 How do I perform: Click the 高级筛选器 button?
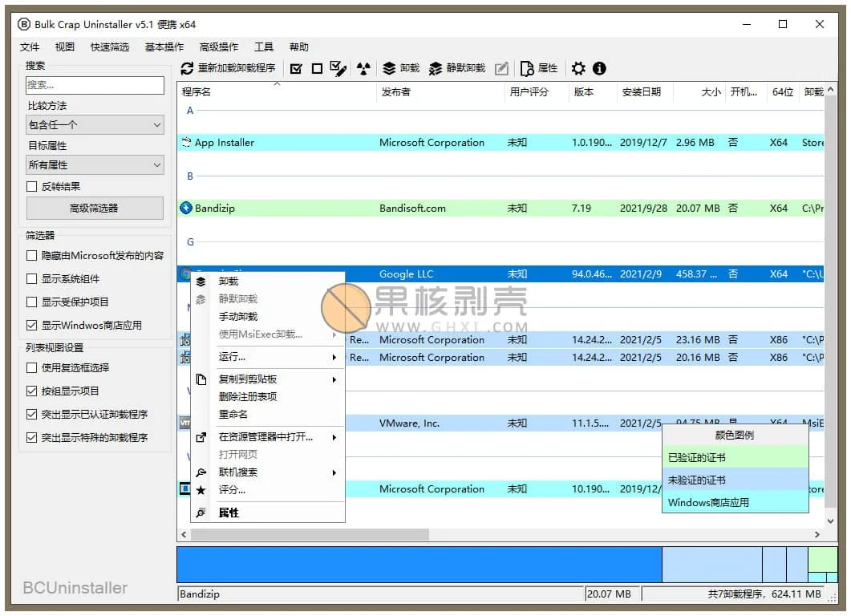pyautogui.click(x=95, y=209)
